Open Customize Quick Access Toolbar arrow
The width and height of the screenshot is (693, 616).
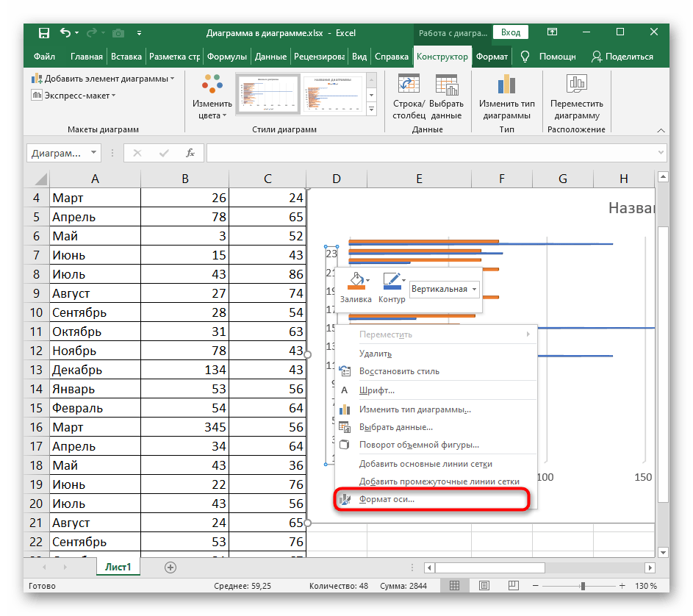pyautogui.click(x=139, y=33)
